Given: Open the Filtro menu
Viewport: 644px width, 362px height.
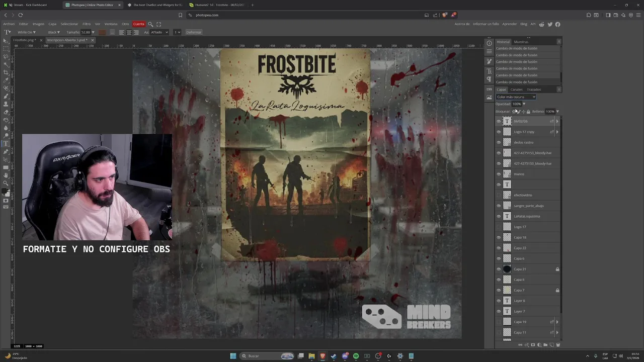Looking at the screenshot, I should point(87,24).
